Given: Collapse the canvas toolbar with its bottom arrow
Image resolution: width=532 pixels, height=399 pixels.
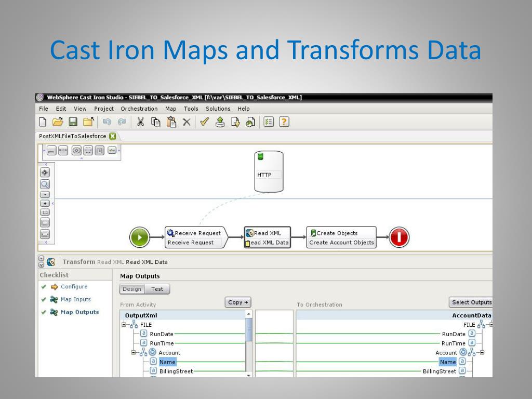Looking at the screenshot, I should click(x=82, y=158).
